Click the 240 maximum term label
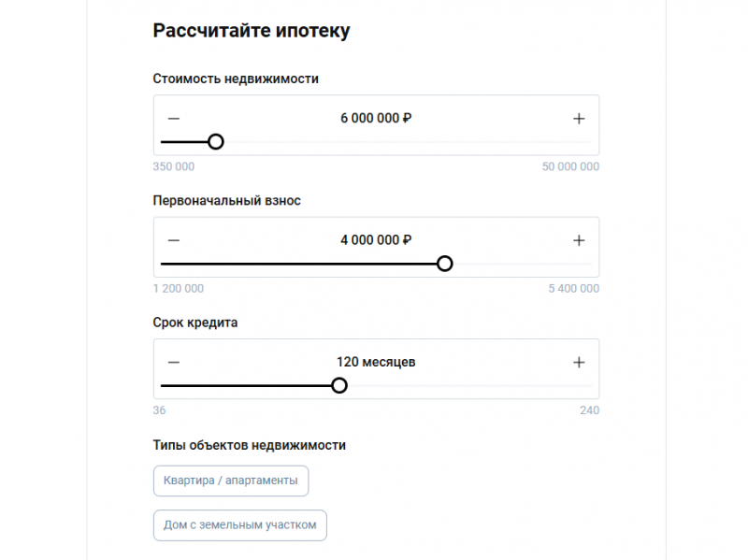748x560 pixels. [591, 409]
